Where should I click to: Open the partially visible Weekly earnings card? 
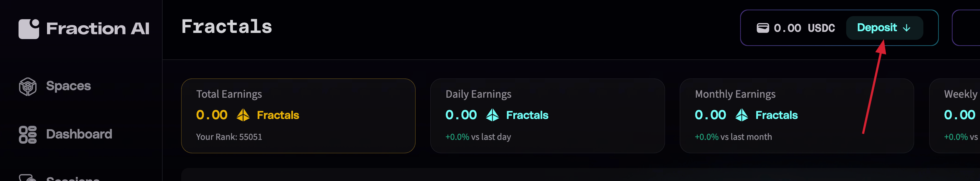(955, 116)
